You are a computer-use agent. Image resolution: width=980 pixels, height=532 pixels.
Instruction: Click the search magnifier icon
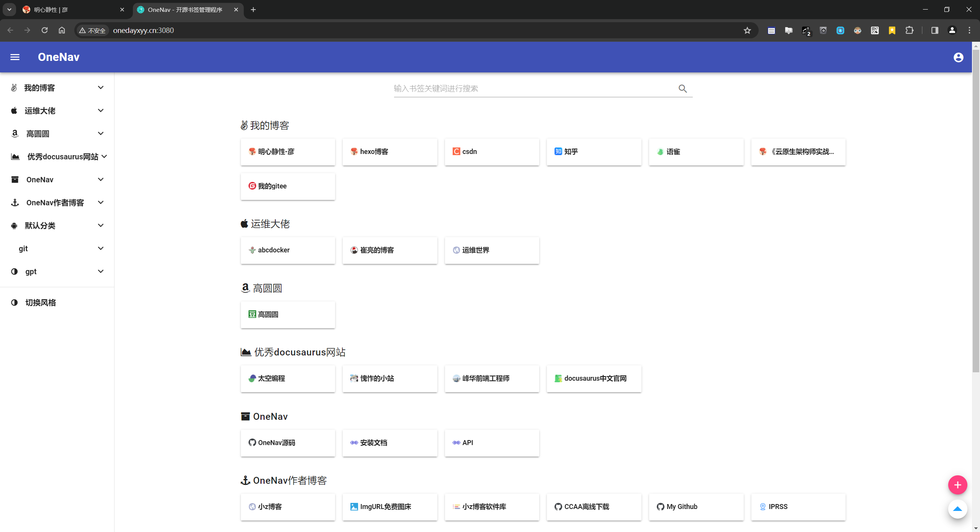point(682,88)
